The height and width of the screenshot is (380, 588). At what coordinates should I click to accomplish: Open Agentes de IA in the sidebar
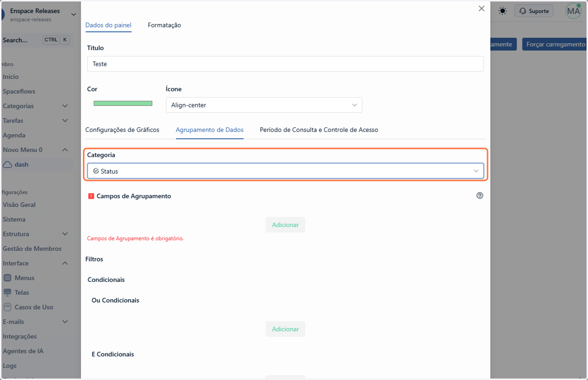pyautogui.click(x=23, y=351)
